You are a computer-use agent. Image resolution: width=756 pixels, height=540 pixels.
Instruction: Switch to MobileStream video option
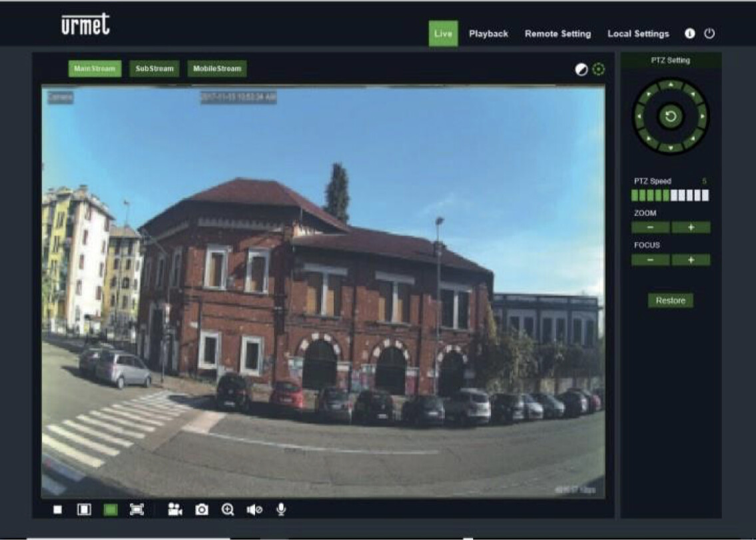[x=217, y=69]
